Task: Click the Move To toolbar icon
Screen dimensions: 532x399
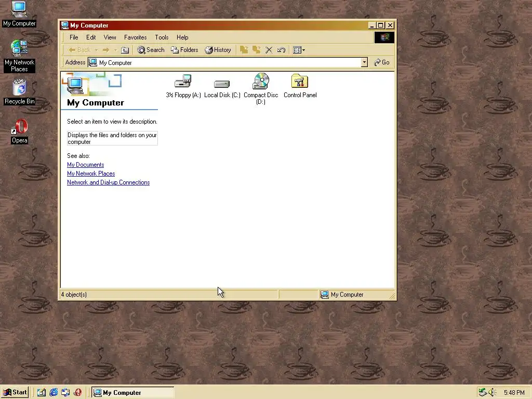Action: point(244,50)
